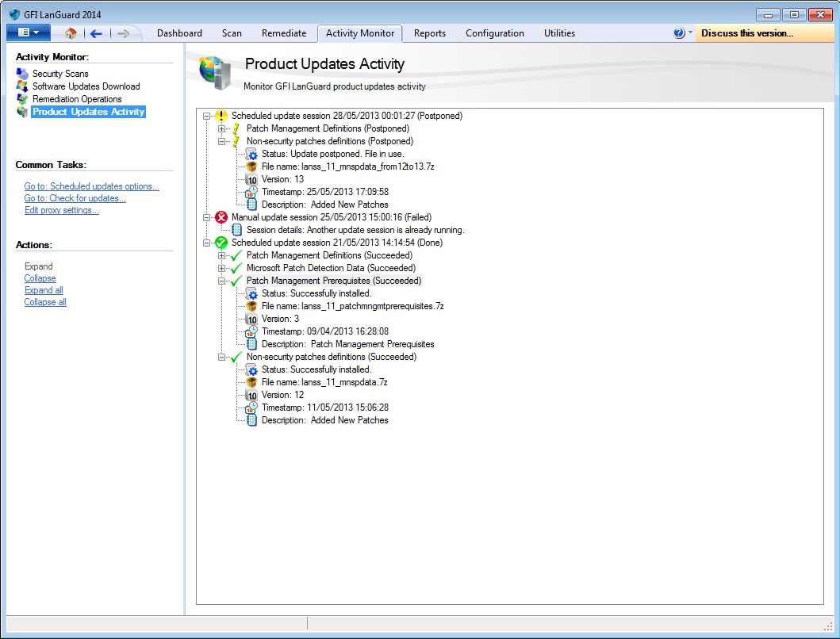Viewport: 840px width, 639px height.
Task: Click Discuss this version link
Action: click(747, 33)
